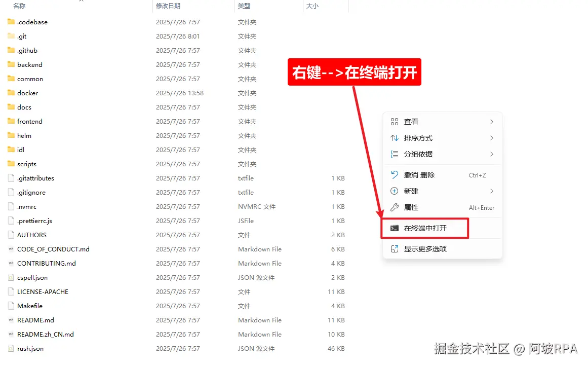The height and width of the screenshot is (366, 588).
Task: Click the rush.json file icon
Action: tap(11, 348)
